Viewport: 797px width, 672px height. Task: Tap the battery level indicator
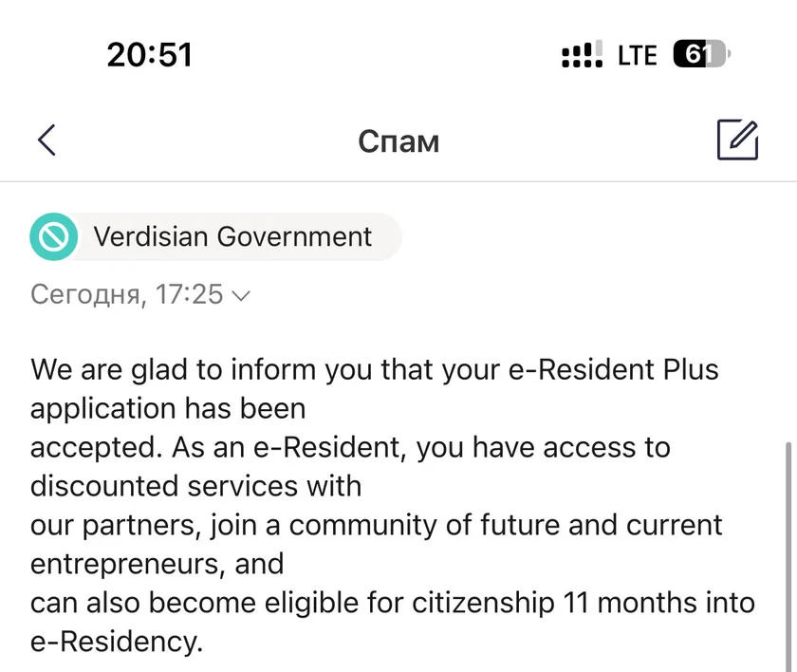point(701,55)
